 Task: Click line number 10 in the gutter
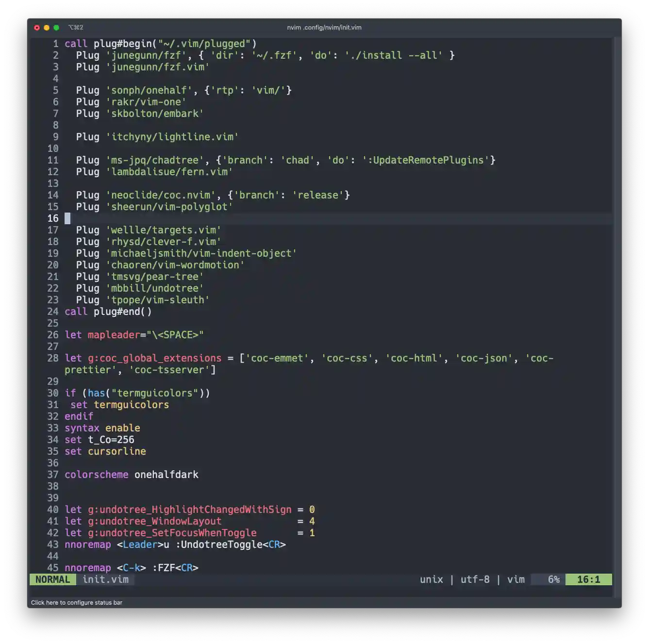[x=53, y=149]
